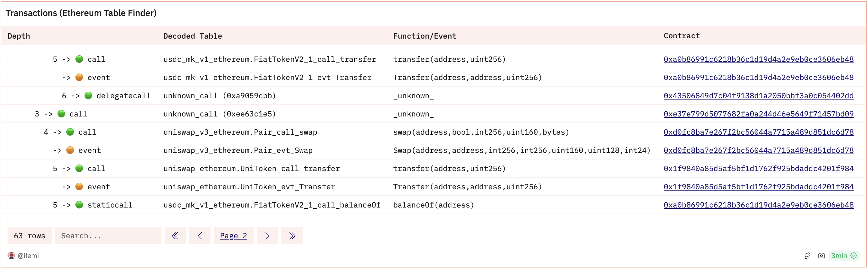Click the green 3min freshness indicator
This screenshot has height=270, width=868.
coord(839,256)
